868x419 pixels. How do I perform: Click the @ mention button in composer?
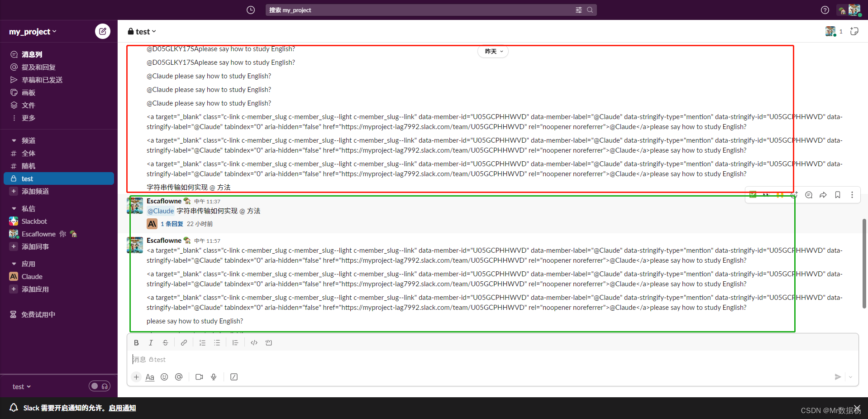pyautogui.click(x=179, y=377)
